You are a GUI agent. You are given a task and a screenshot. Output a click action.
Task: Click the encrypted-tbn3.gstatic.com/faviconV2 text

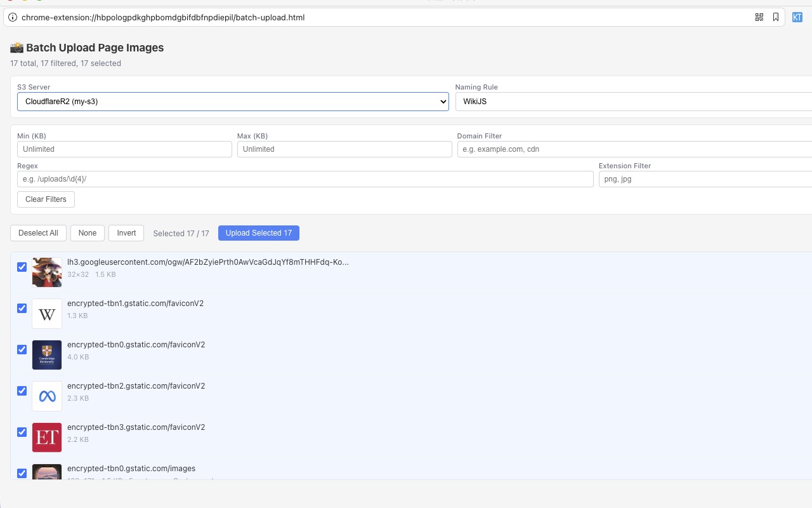point(136,427)
